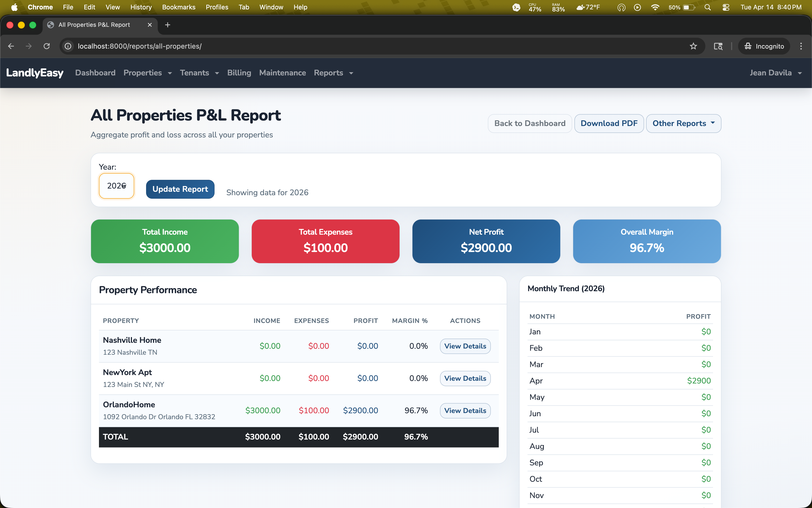
Task: Open the Billing page
Action: tap(239, 73)
